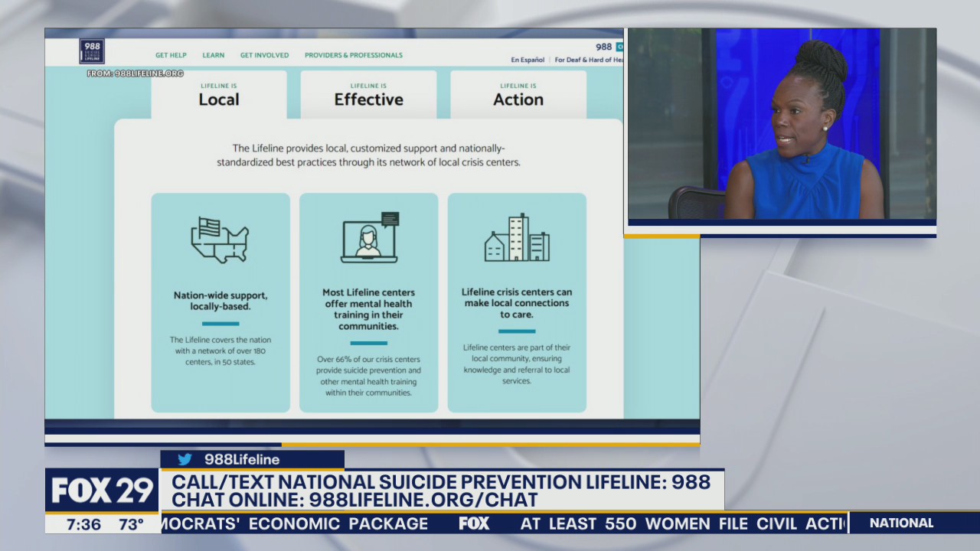The width and height of the screenshot is (980, 551).
Task: Click the 988 number at top right of webpage
Action: point(604,47)
